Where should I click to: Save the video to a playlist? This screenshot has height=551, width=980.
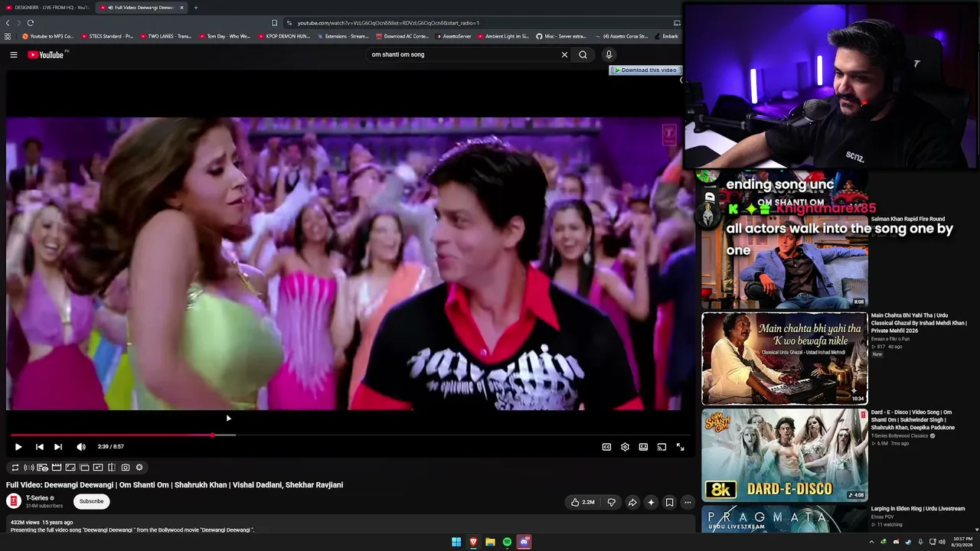coord(669,502)
